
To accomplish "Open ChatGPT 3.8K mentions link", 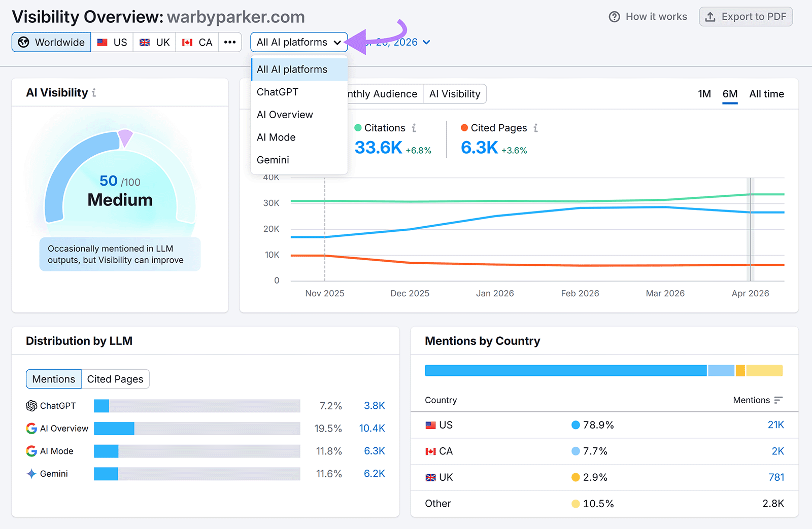I will click(375, 406).
